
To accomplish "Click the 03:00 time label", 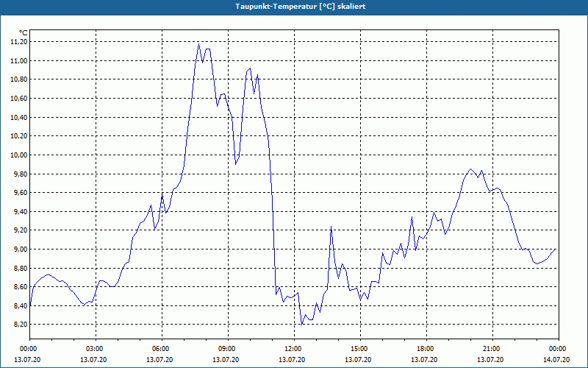I will [x=96, y=348].
